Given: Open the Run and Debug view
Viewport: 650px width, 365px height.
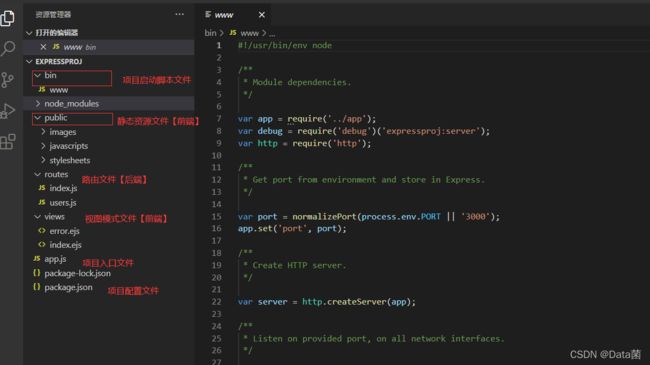Looking at the screenshot, I should [x=8, y=111].
